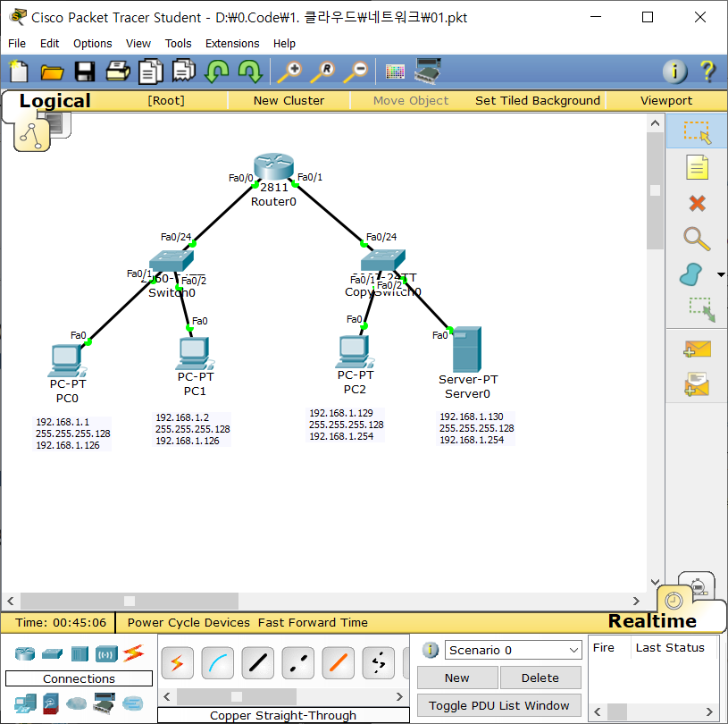Click the Add Simple PDU envelope icon
Image resolution: width=728 pixels, height=724 pixels.
[697, 349]
